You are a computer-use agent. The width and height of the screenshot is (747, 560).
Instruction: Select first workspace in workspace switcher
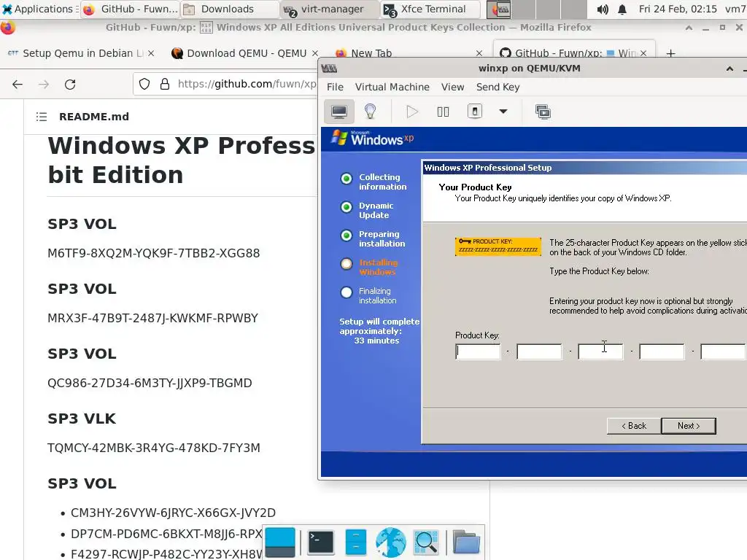(499, 9)
